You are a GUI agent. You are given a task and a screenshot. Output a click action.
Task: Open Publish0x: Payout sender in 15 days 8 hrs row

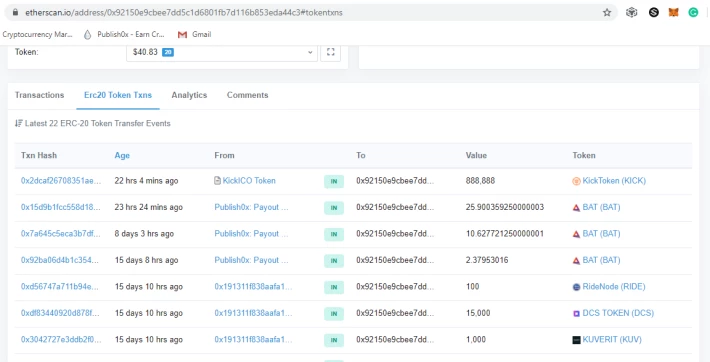[x=251, y=260]
